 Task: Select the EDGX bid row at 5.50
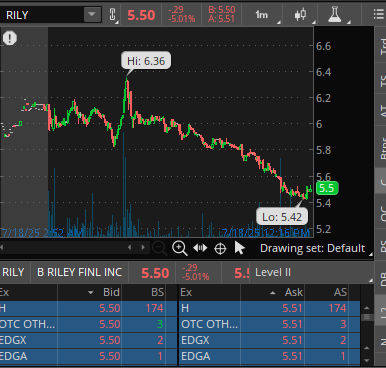88,340
